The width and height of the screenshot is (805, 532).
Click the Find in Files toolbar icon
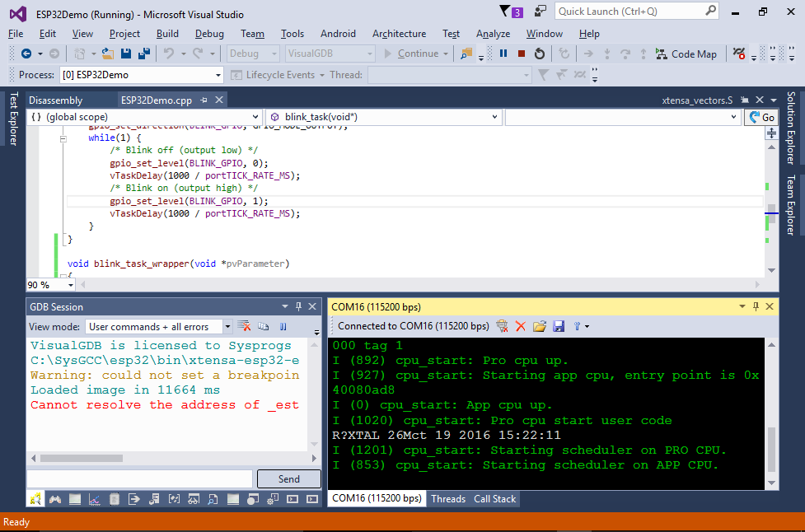(x=466, y=54)
